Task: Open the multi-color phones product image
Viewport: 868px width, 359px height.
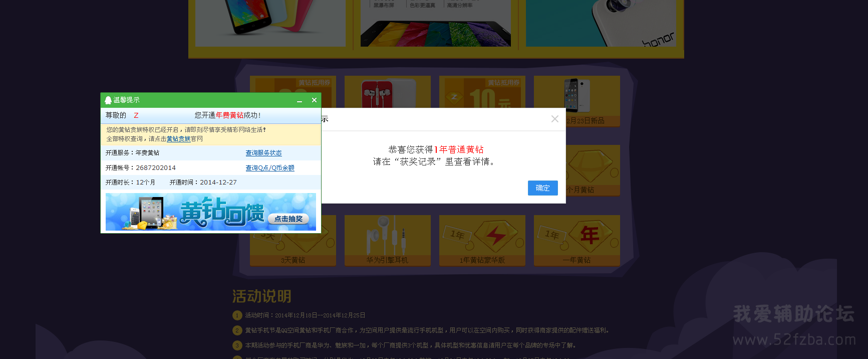Action: (x=270, y=23)
